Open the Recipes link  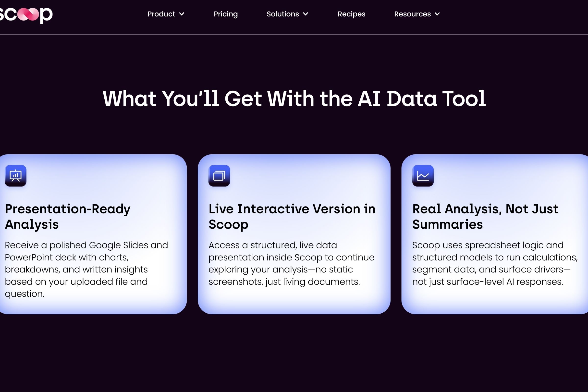coord(352,14)
